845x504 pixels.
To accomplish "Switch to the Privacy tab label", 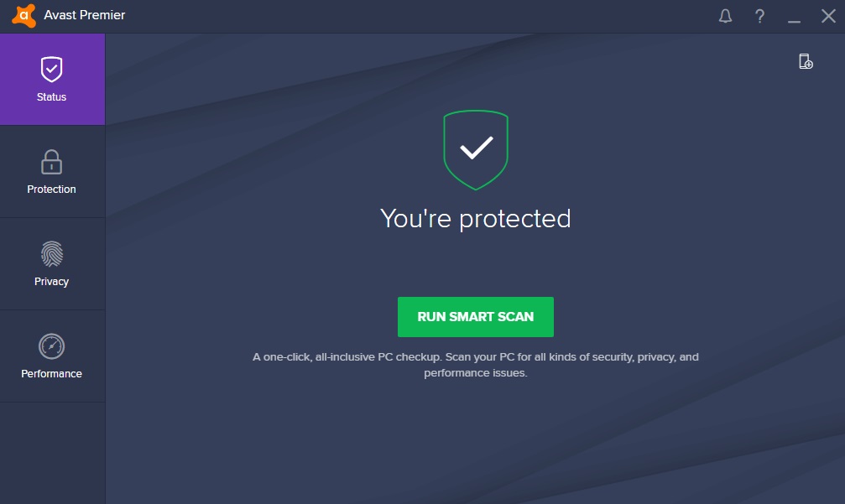I will (51, 282).
